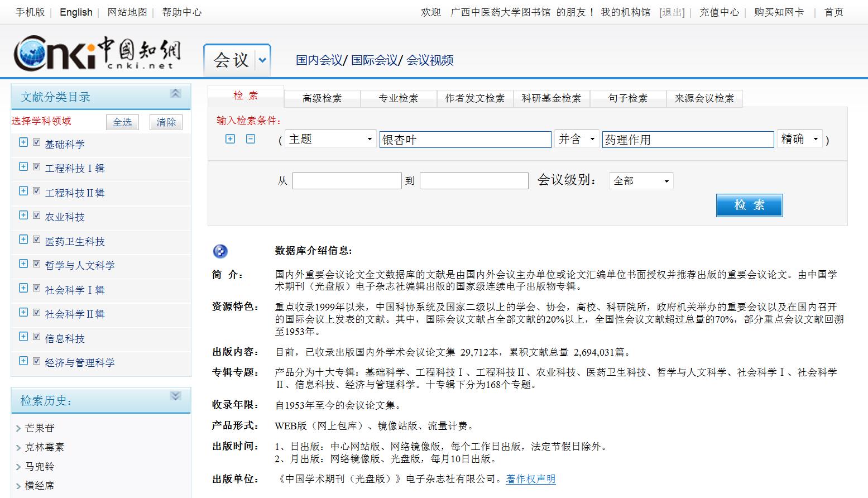Switch to the 作者发文检索 tab
This screenshot has height=498, width=868.
(x=474, y=98)
